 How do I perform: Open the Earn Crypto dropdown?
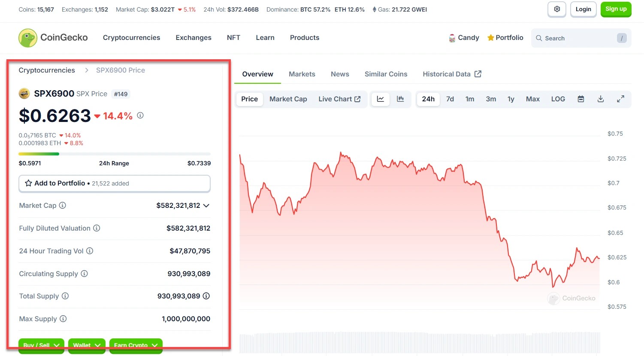click(x=136, y=345)
